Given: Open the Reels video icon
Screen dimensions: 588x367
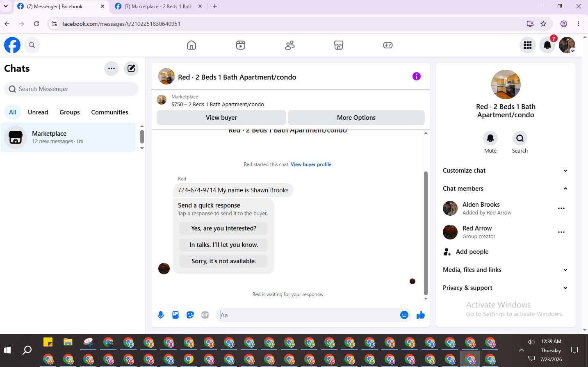Looking at the screenshot, I should 241,45.
